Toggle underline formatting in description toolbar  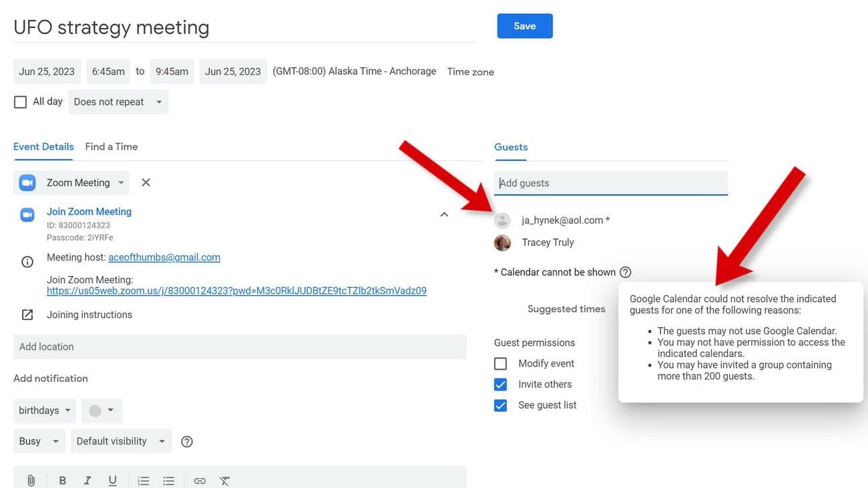coord(112,480)
